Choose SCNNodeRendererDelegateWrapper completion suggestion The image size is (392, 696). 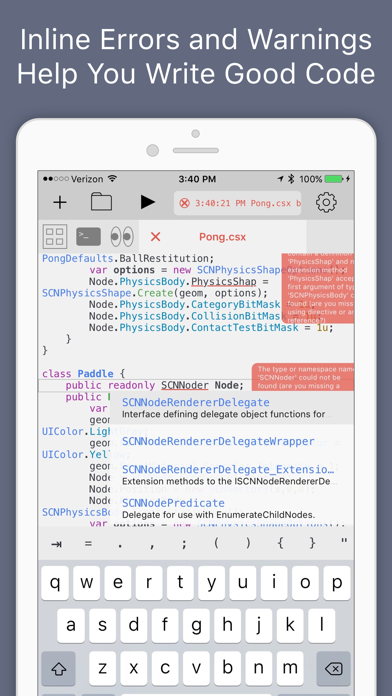tap(232, 441)
